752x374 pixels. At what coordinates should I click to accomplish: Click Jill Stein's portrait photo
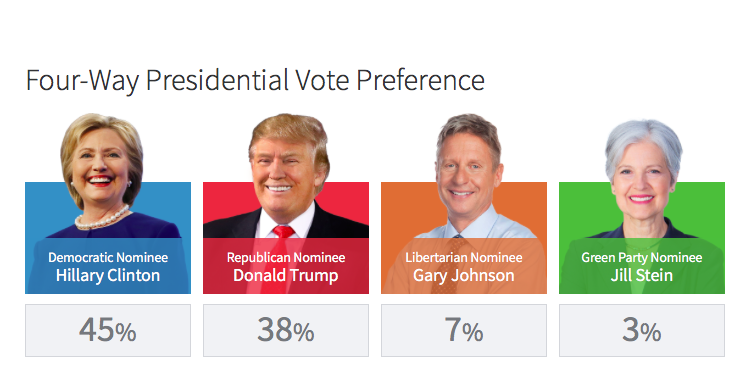tap(643, 177)
